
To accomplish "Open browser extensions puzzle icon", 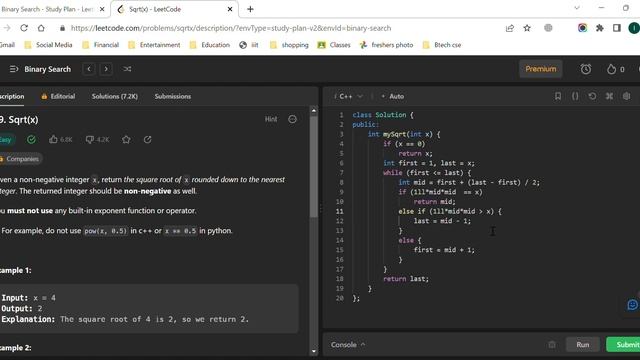I will (600, 28).
